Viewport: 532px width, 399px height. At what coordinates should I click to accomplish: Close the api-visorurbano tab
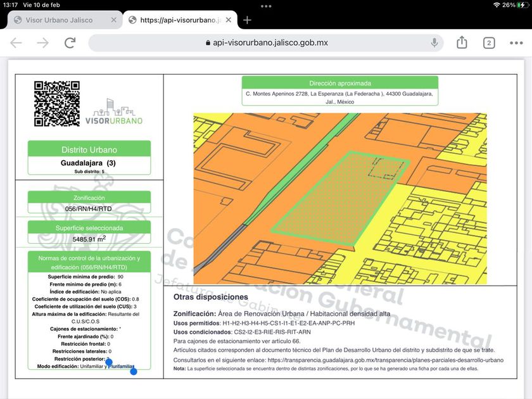[230, 20]
